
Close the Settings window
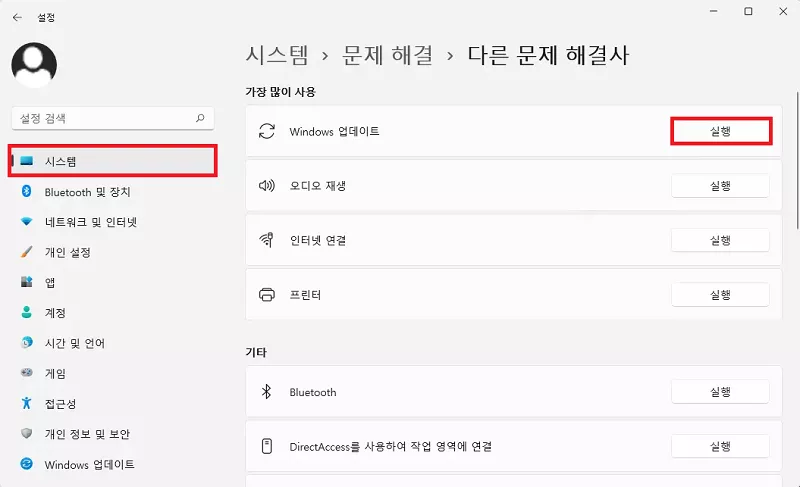click(783, 11)
